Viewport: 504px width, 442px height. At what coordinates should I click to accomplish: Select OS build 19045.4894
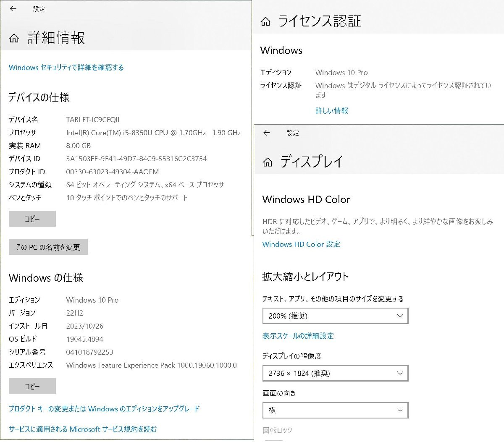point(85,339)
